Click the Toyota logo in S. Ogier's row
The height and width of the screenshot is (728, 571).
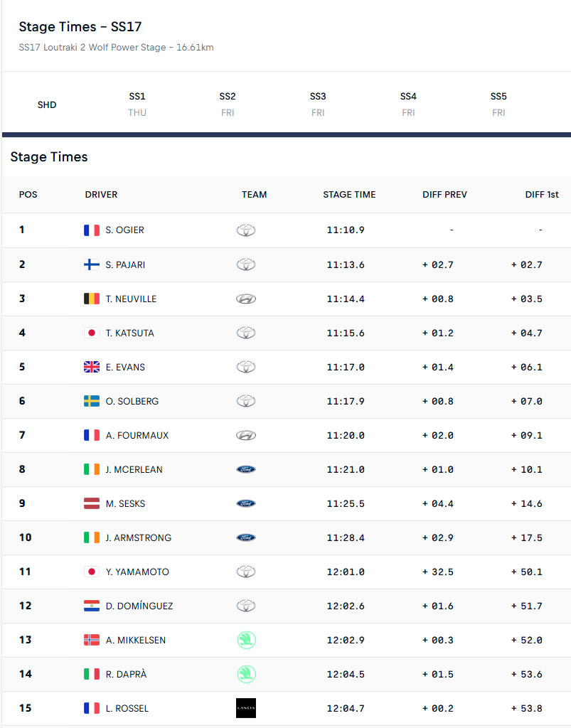246,230
